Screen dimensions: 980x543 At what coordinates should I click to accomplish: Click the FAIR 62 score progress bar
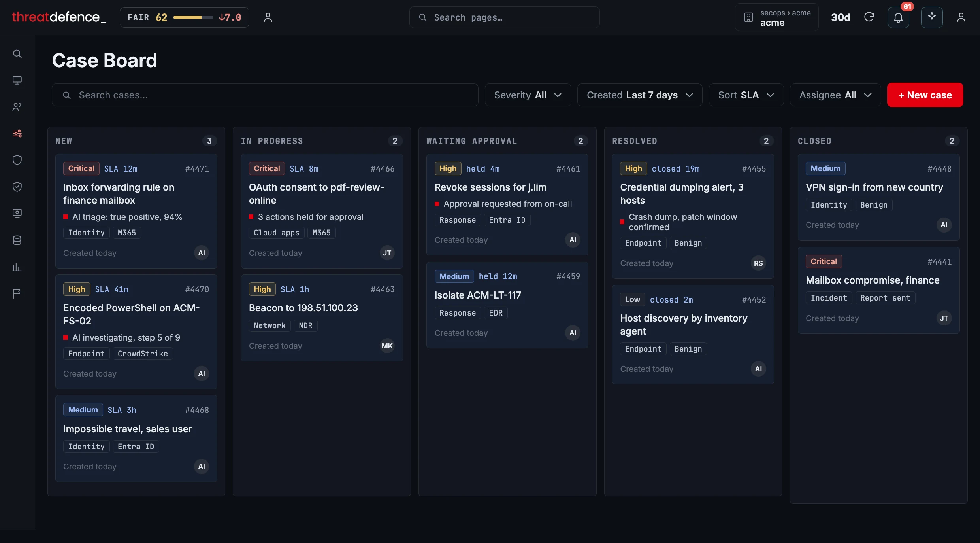pyautogui.click(x=193, y=17)
